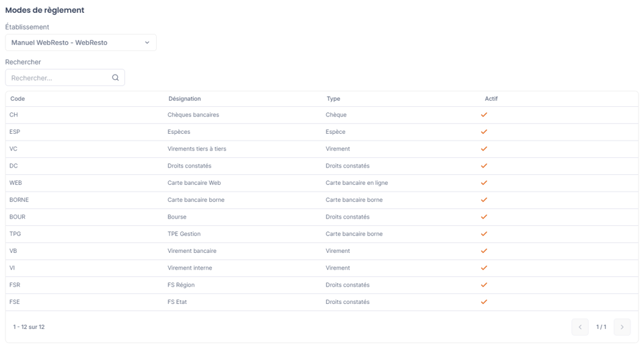Sort by Désignation column header
The image size is (644, 345).
click(x=184, y=99)
